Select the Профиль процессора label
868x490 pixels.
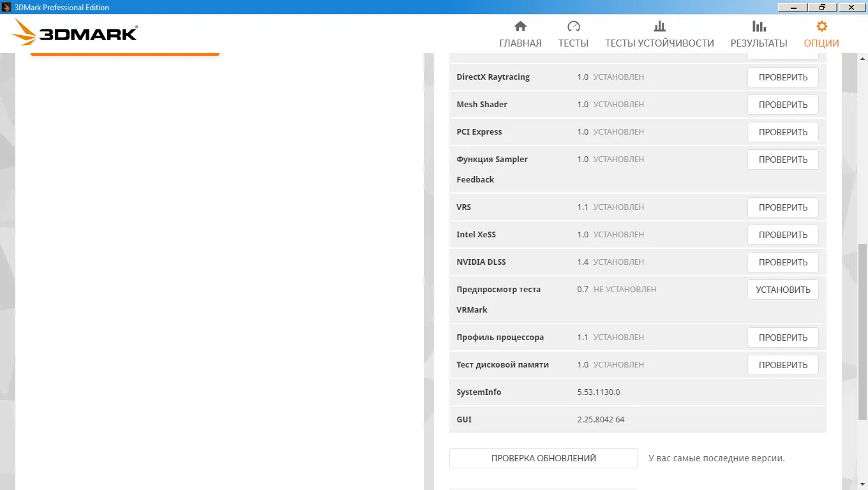pyautogui.click(x=500, y=338)
